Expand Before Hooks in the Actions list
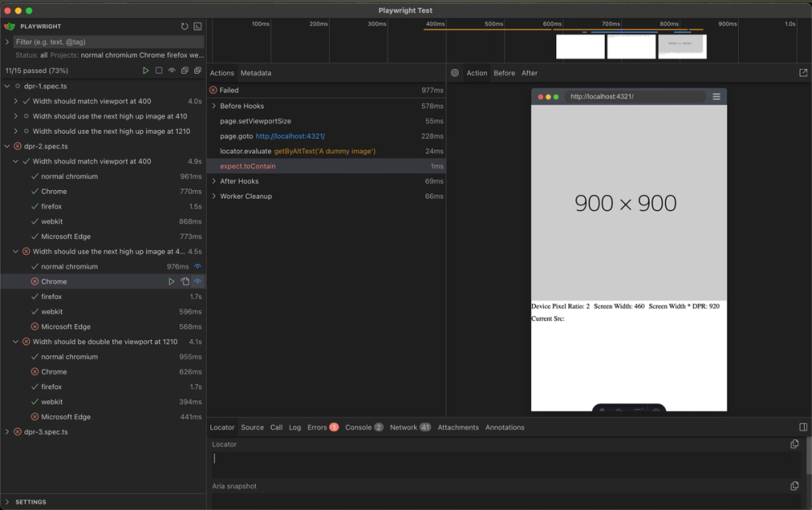Image resolution: width=812 pixels, height=510 pixels. [214, 106]
